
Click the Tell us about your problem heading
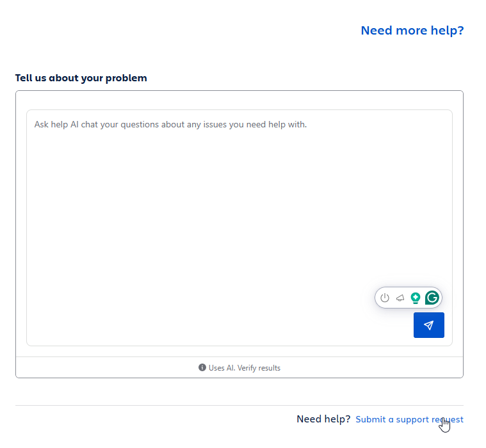click(x=81, y=78)
